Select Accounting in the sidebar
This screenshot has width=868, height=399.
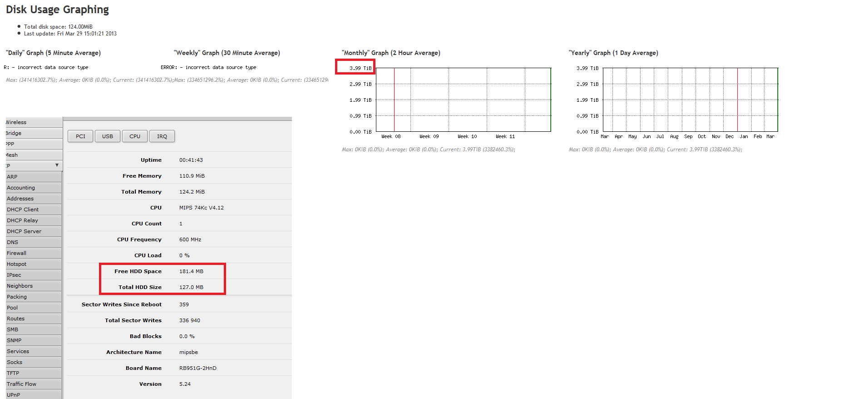point(34,188)
